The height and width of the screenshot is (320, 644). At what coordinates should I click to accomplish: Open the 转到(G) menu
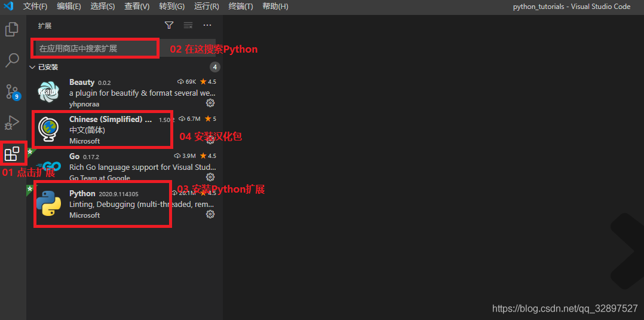(171, 7)
